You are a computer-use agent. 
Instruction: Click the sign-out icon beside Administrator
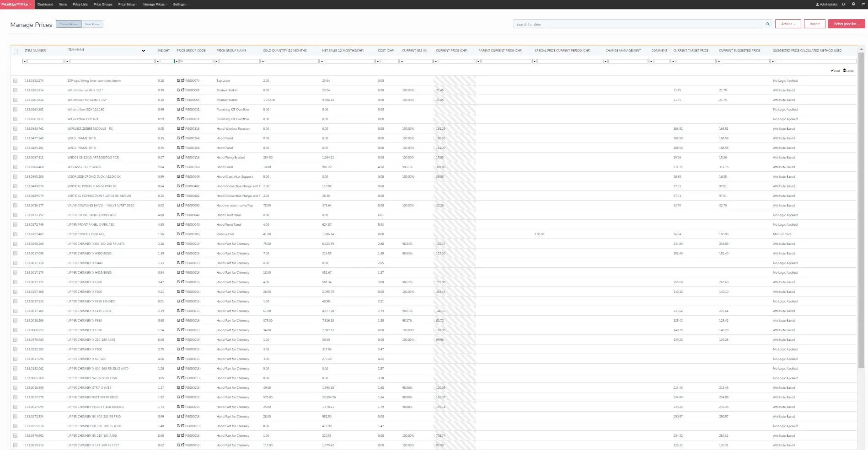click(844, 4)
